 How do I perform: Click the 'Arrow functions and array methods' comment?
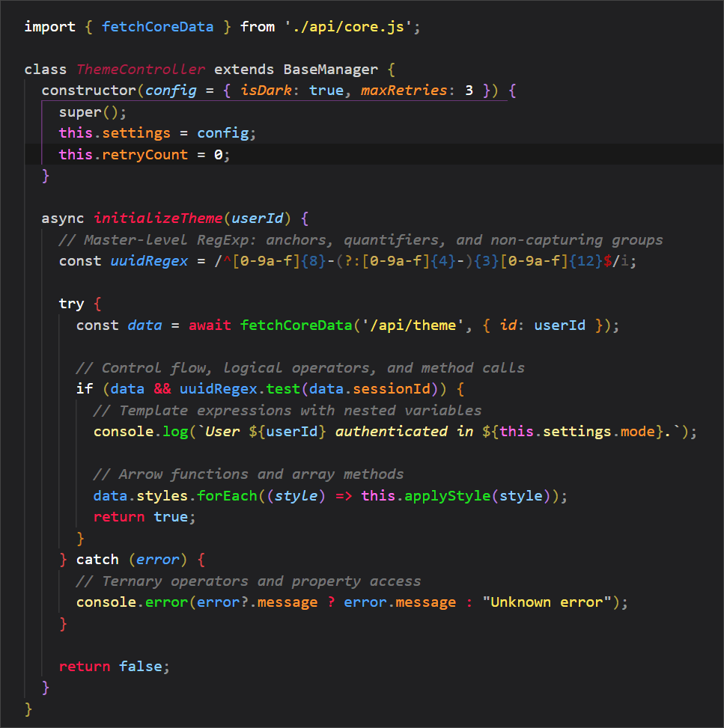(249, 474)
